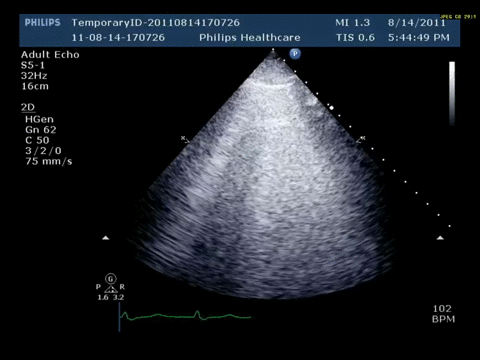Click the HGen setting label

pos(39,119)
